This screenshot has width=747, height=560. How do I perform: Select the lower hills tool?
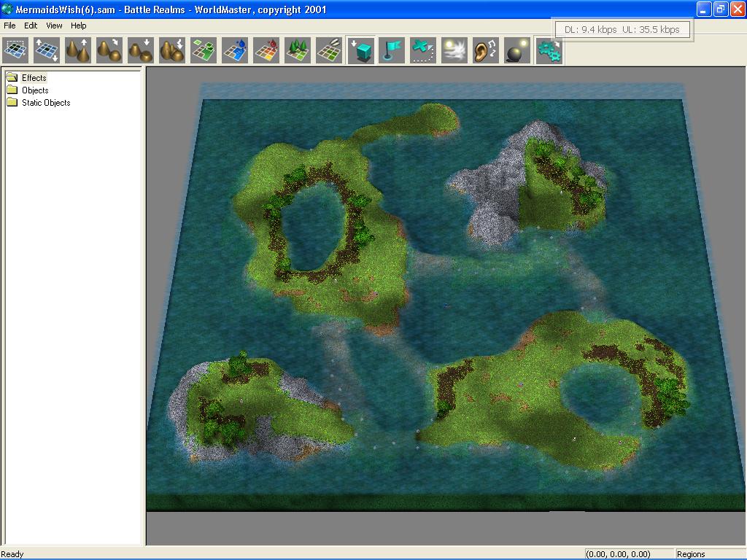pyautogui.click(x=141, y=50)
